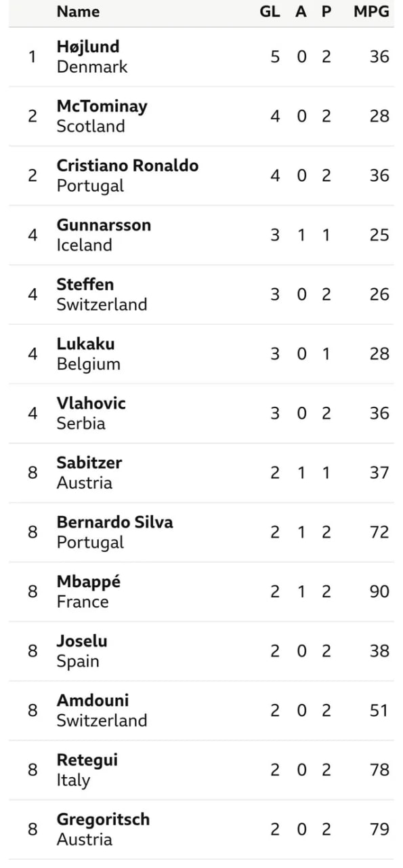403x868 pixels.
Task: Click Gunnarsson's name
Action: pyautogui.click(x=104, y=225)
